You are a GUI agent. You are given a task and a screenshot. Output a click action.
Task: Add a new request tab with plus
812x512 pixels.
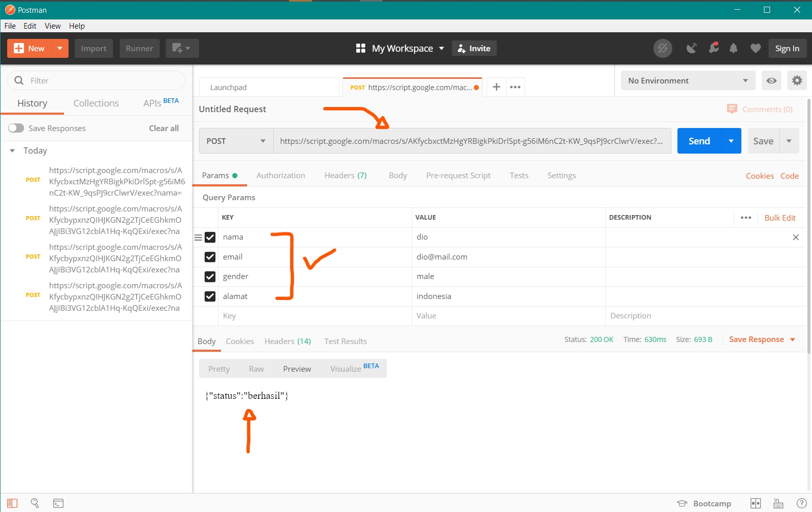496,87
